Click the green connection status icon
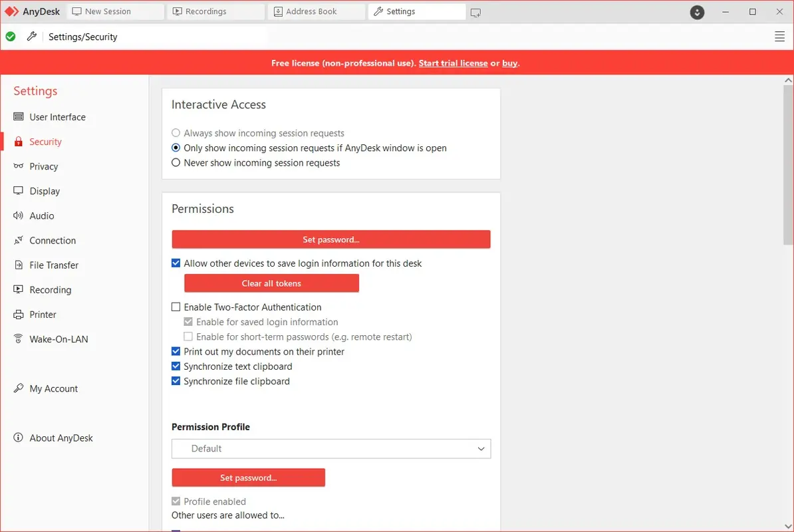 11,37
